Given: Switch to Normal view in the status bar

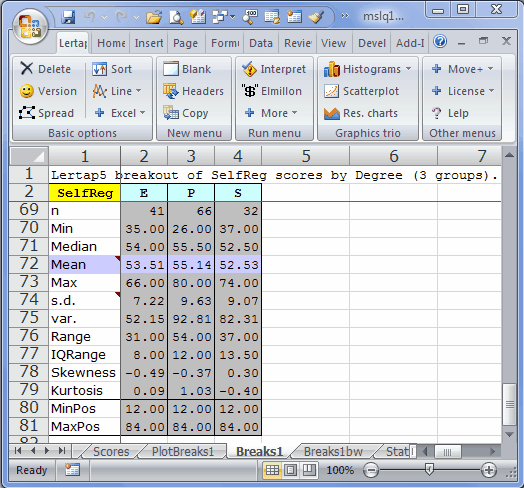Looking at the screenshot, I should point(272,470).
